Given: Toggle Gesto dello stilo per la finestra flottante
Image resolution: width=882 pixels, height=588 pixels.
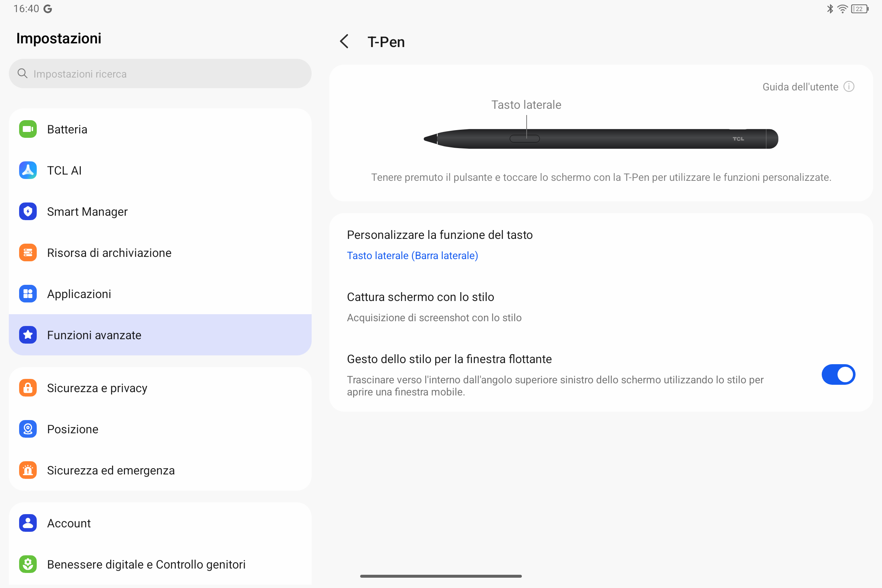Looking at the screenshot, I should (838, 374).
